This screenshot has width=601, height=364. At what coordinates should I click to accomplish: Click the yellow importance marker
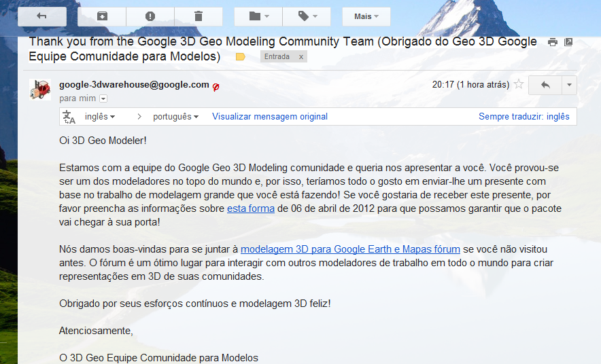[240, 57]
